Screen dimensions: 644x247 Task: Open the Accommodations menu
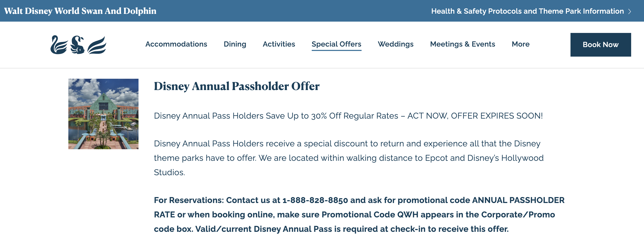coord(176,44)
